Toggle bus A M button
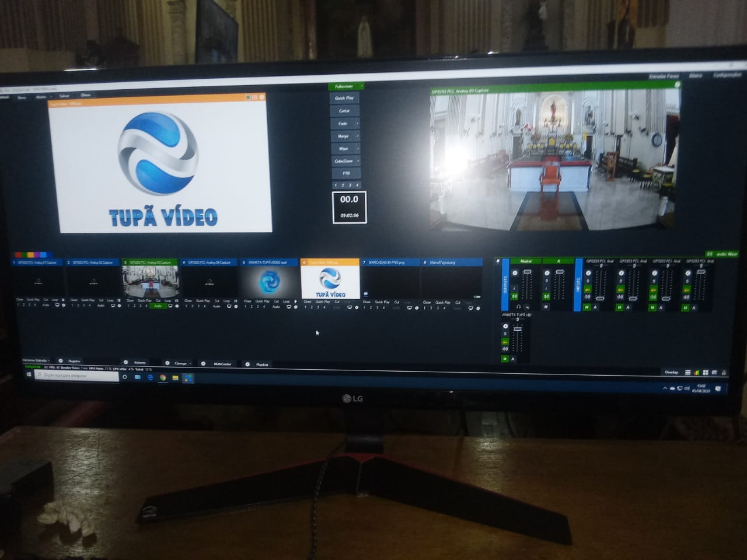This screenshot has height=560, width=747. point(546,307)
